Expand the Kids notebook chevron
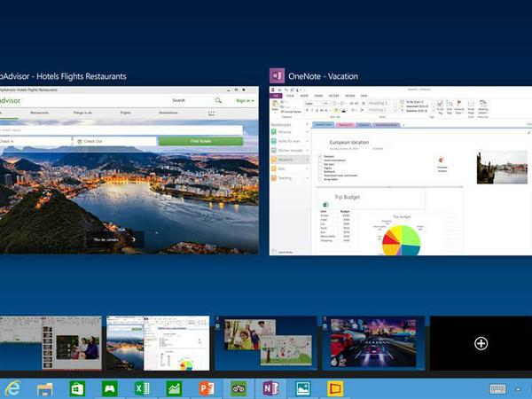Screen dimensions: 532x399 click(x=308, y=168)
